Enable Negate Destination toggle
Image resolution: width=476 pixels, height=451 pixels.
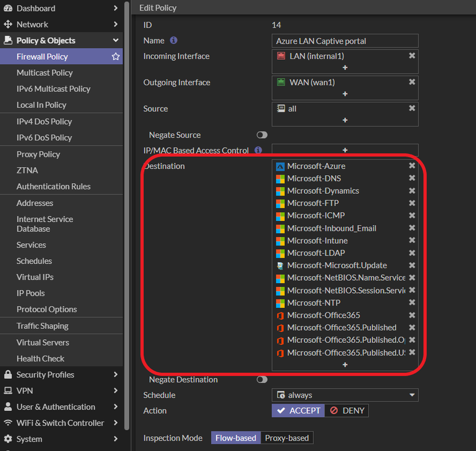point(262,379)
